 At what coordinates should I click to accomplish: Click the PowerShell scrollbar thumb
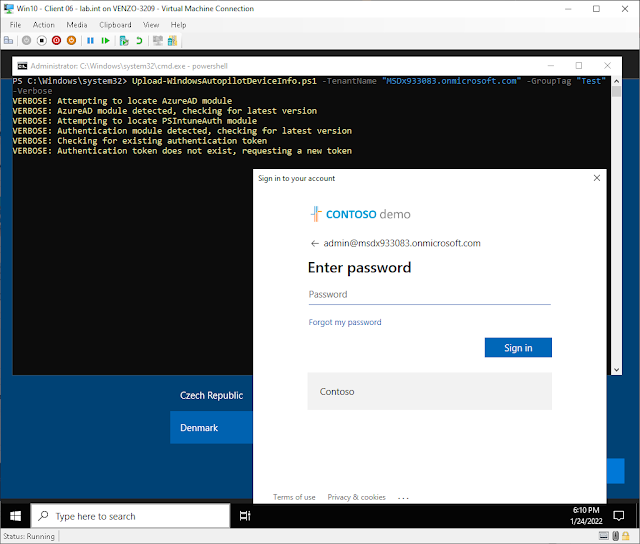tap(616, 91)
